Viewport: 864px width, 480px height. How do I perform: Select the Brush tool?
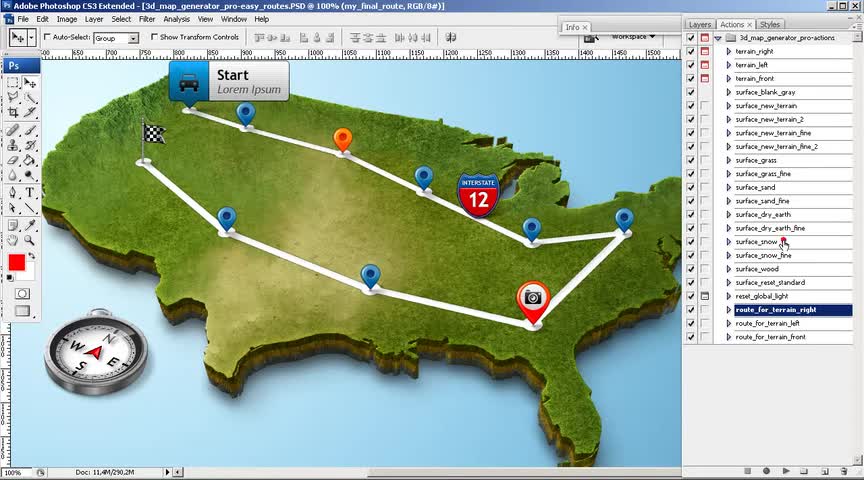click(30, 130)
